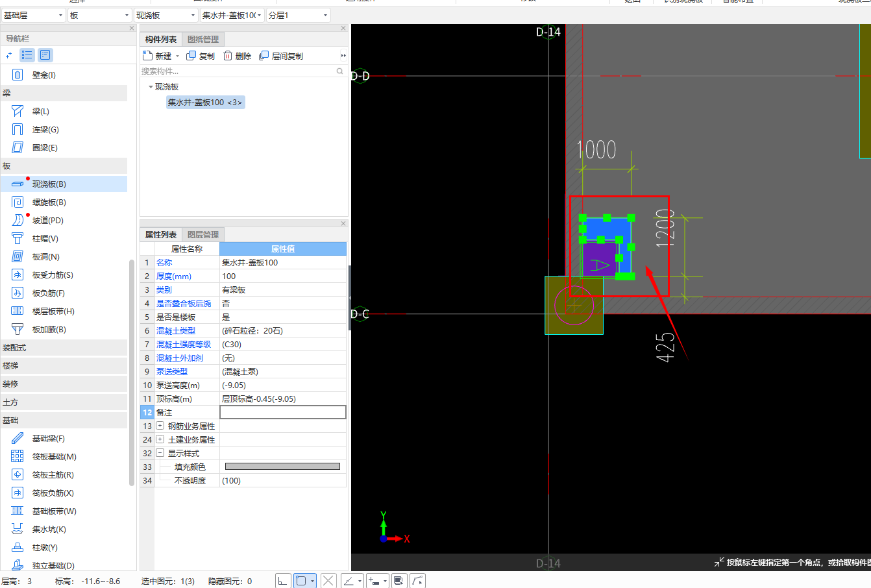
Task: Select the 螺旋板(B) spiral slab item
Action: click(64, 202)
